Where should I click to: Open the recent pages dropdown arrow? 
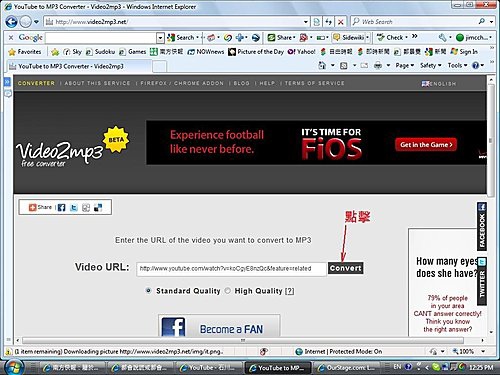[x=36, y=22]
